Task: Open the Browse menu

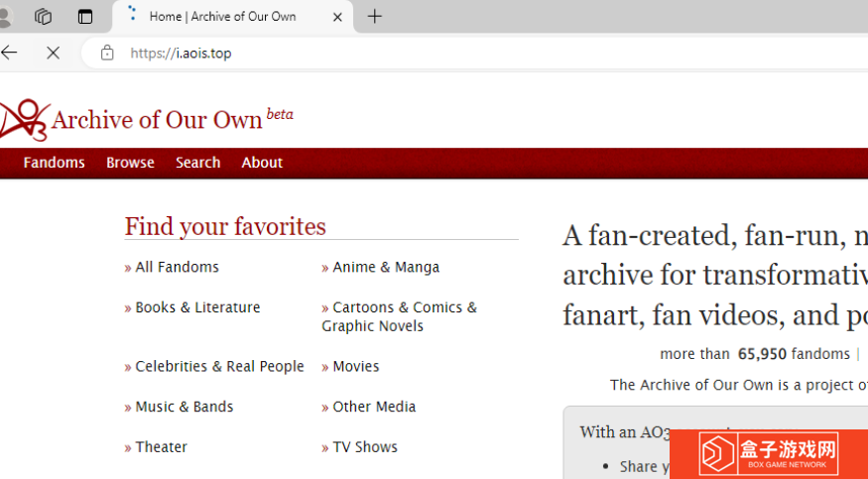Action: (130, 163)
